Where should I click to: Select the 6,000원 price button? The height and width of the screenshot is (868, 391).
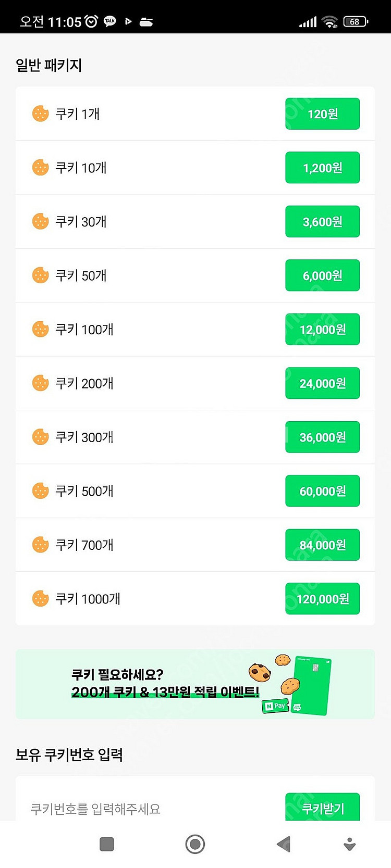pyautogui.click(x=323, y=275)
